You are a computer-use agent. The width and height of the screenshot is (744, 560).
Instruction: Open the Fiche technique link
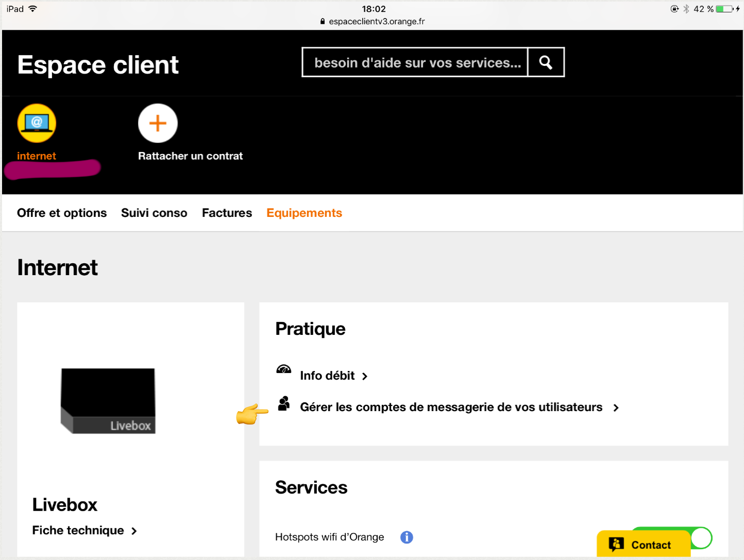pyautogui.click(x=78, y=530)
